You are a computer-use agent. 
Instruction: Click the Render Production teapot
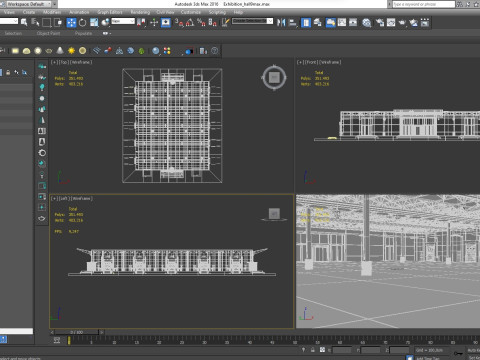(x=402, y=22)
